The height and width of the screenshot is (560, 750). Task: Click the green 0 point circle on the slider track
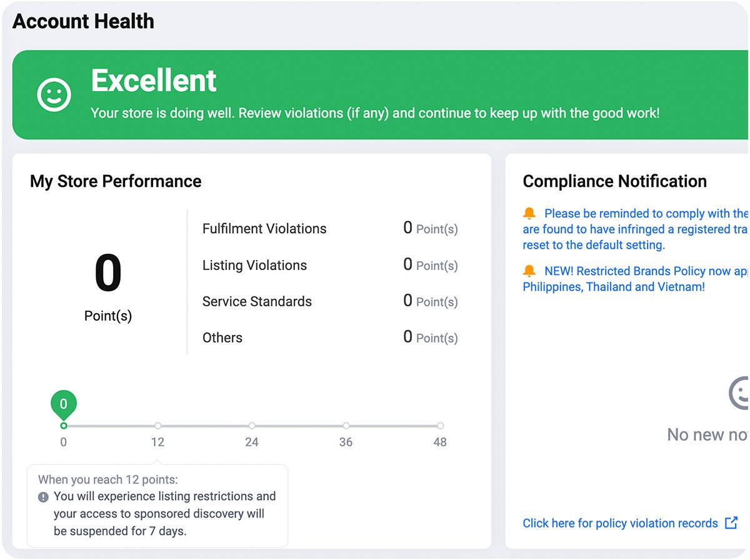[x=63, y=426]
